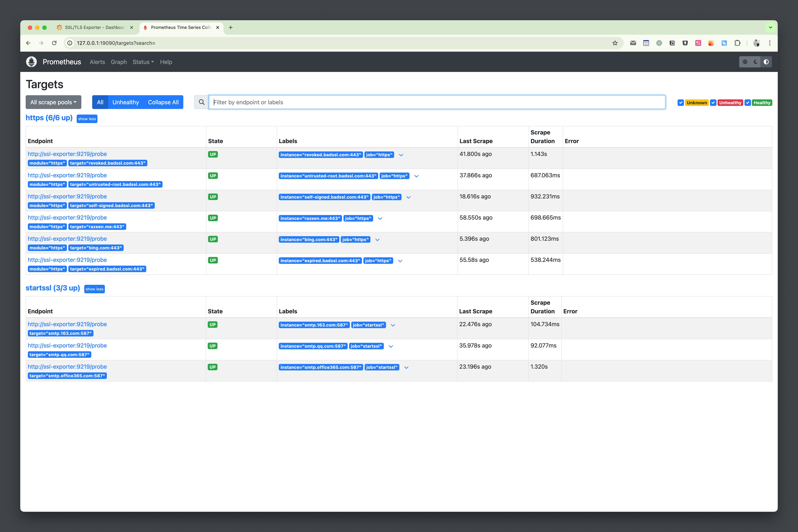This screenshot has width=798, height=532.
Task: Open the https (6/6 up) heading link
Action: 49,118
